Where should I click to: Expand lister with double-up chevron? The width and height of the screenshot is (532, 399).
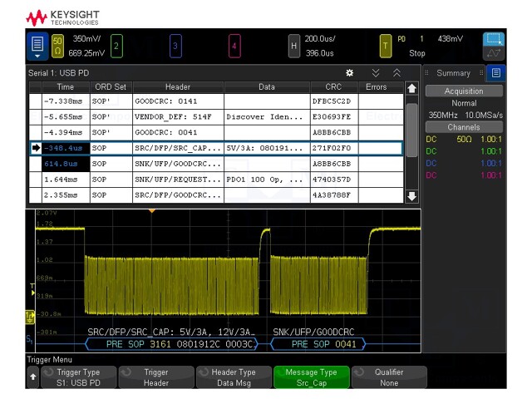pyautogui.click(x=397, y=72)
